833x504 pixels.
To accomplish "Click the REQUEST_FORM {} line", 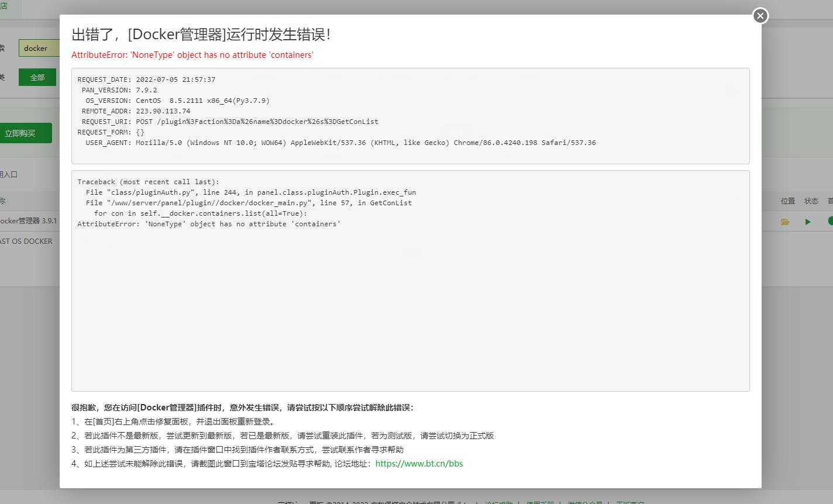I will 111,132.
